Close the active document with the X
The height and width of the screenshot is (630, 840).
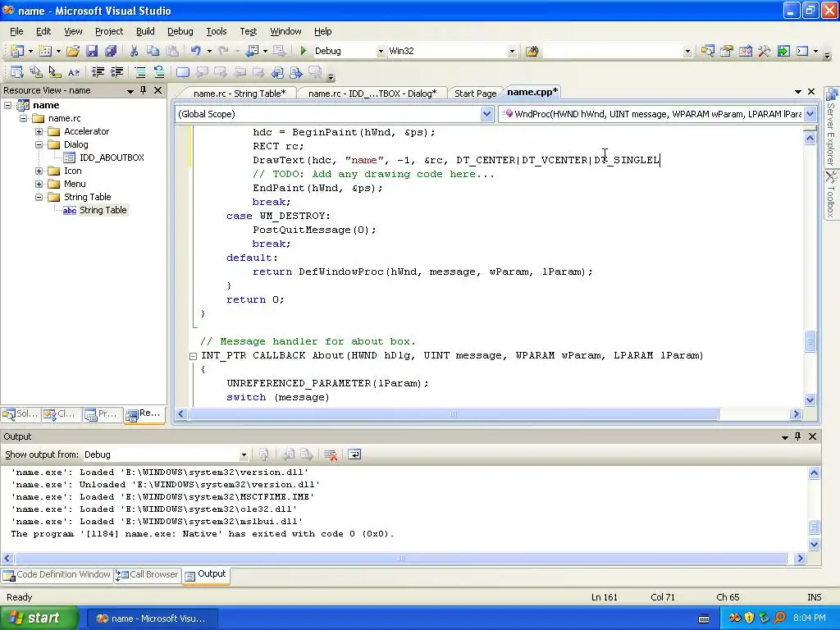[811, 92]
